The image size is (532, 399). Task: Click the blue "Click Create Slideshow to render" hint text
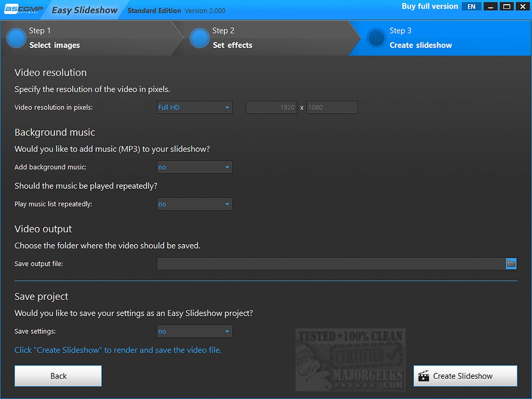point(118,350)
